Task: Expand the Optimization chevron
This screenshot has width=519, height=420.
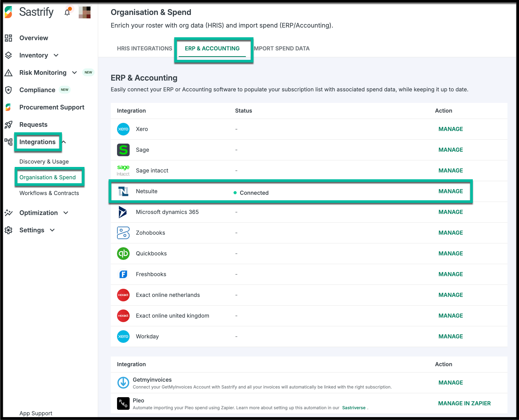Action: (x=66, y=213)
